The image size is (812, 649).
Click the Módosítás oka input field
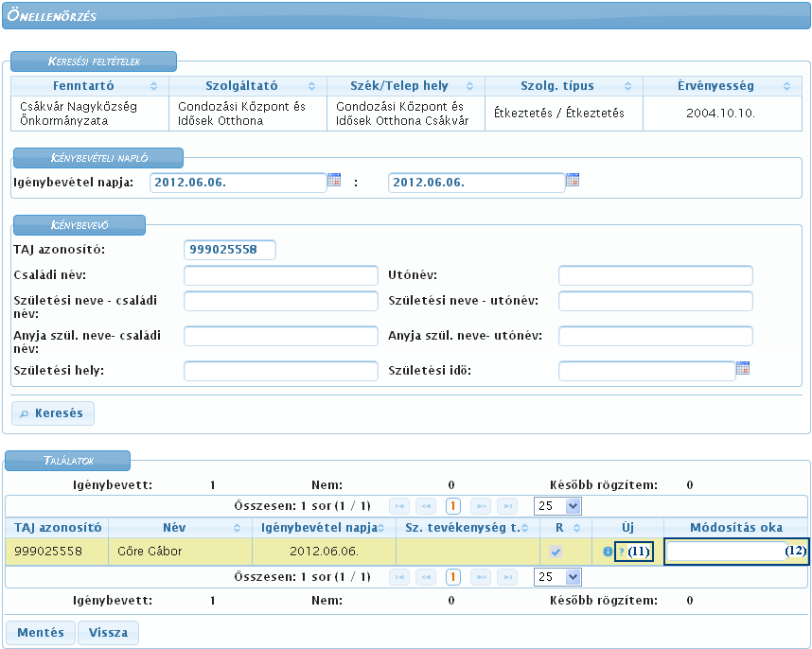[725, 552]
